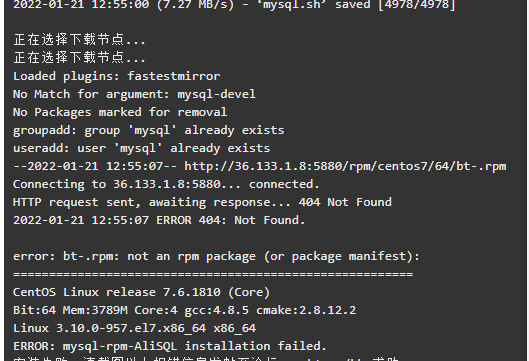
Task: Click the bt-.rpm download URL
Action: [345, 166]
